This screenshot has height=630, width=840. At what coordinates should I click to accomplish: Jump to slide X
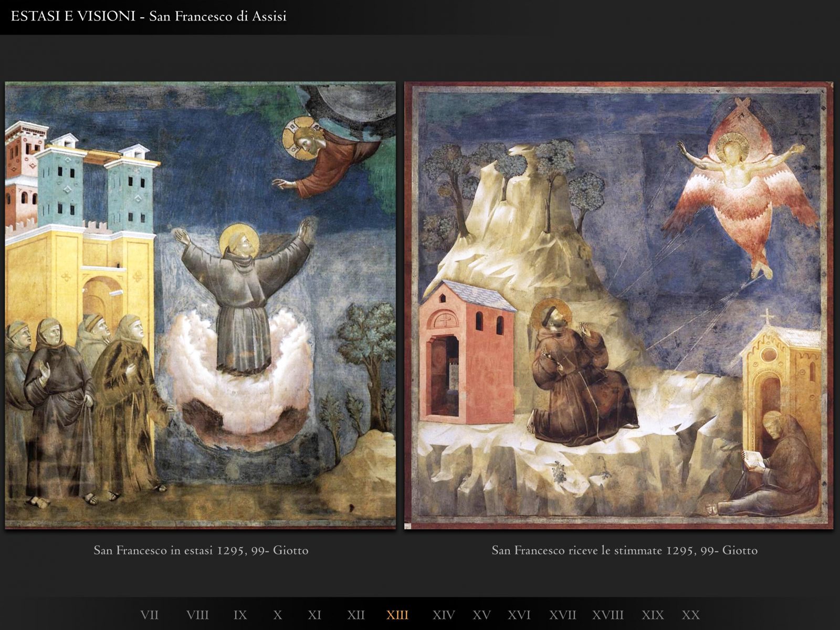tap(278, 615)
